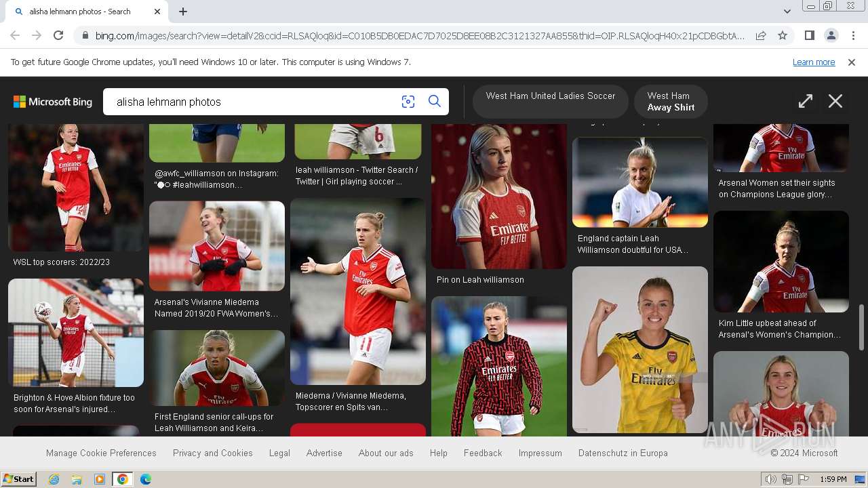Open the Legal footer link
The image size is (868, 488).
279,453
